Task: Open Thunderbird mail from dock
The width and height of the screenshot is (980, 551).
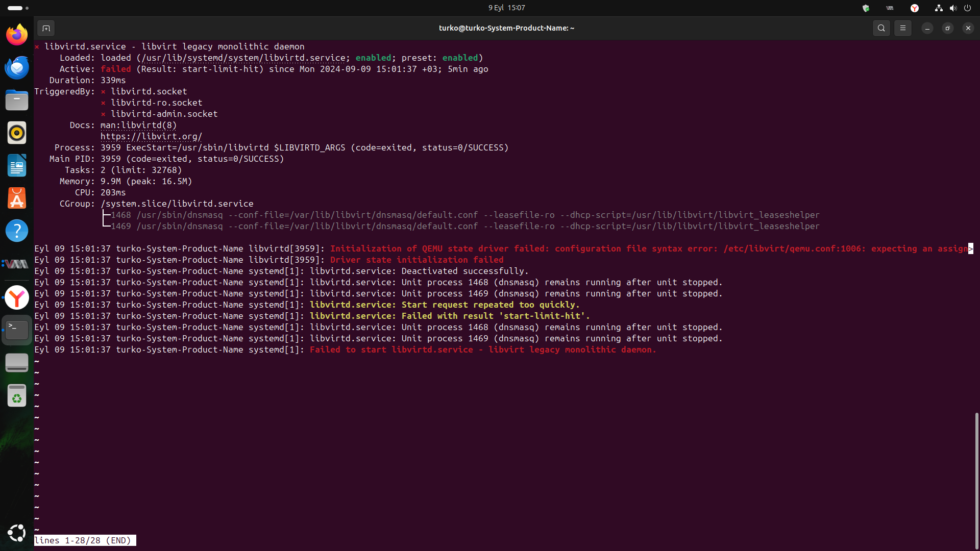Action: coord(17,67)
